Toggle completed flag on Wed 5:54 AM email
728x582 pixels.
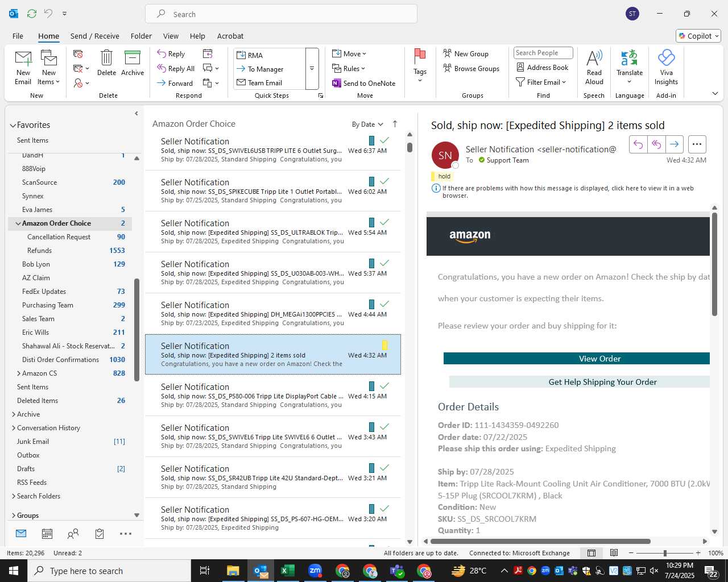(384, 222)
